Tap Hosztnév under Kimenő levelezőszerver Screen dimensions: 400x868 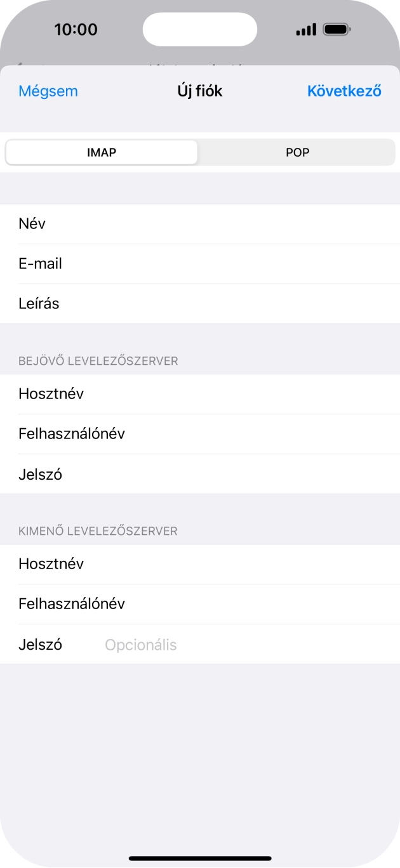(200, 564)
